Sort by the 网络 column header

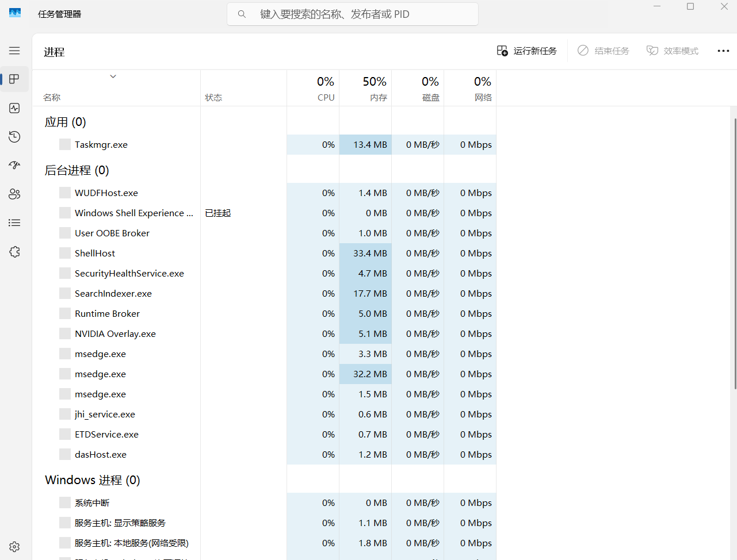[470, 89]
